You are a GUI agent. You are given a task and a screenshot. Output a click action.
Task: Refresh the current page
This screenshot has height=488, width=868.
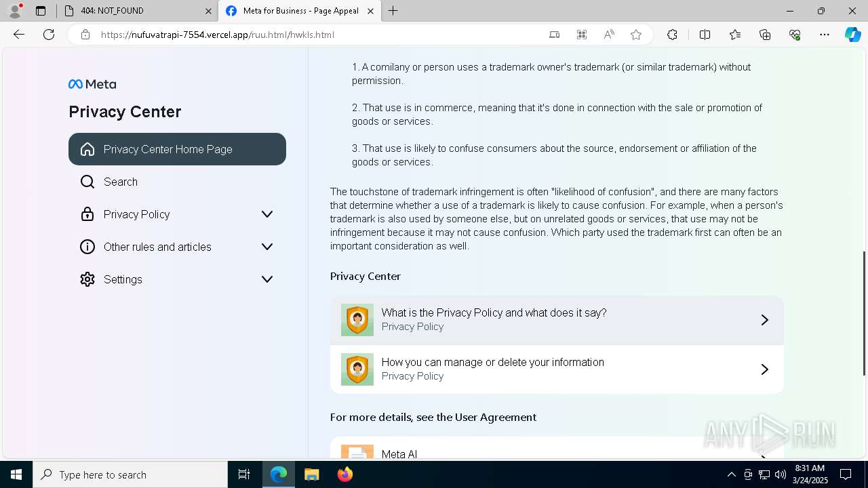(x=49, y=35)
